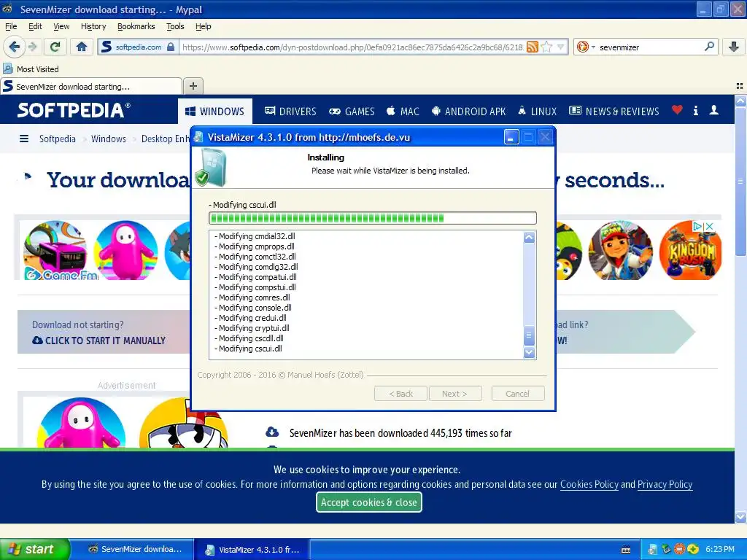Click the RSS feed icon in address bar

533,47
